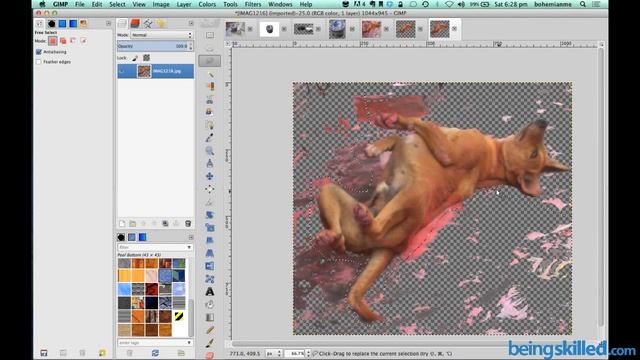Select the Scissors Select tool
Viewport: 640px width, 360px height.
tap(210, 99)
